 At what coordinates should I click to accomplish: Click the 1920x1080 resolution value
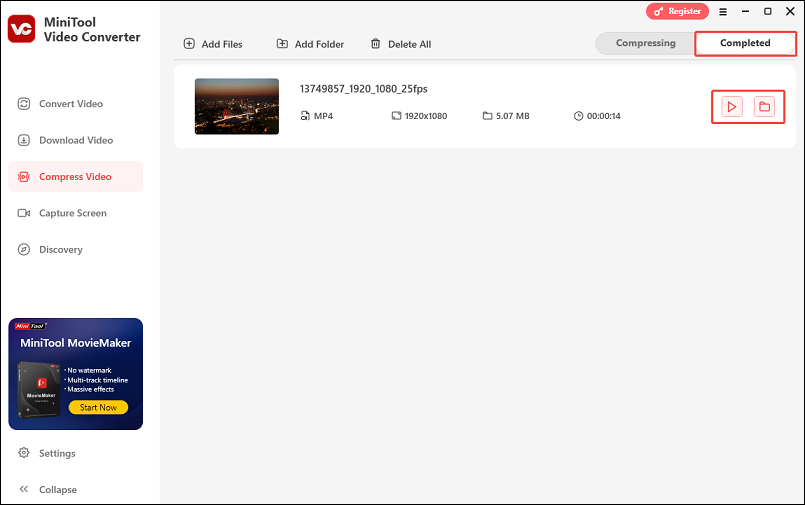pos(426,116)
